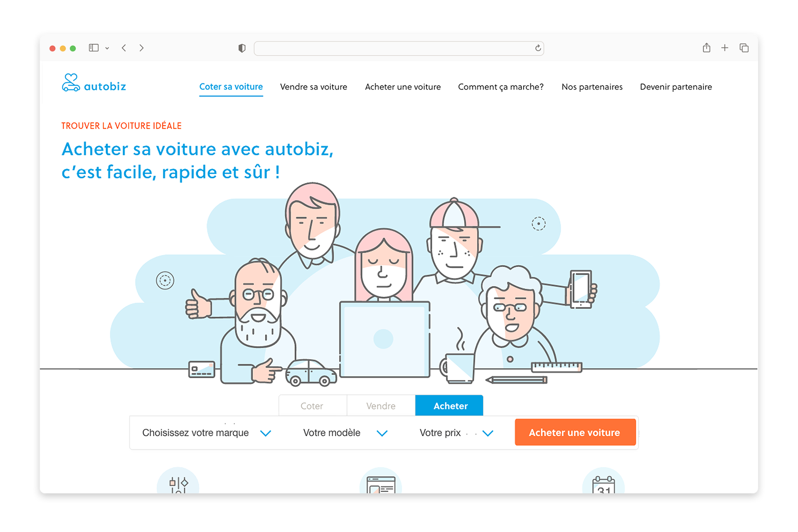Open the Devenir partenaire menu link
This screenshot has height=532, width=798.
click(x=676, y=87)
